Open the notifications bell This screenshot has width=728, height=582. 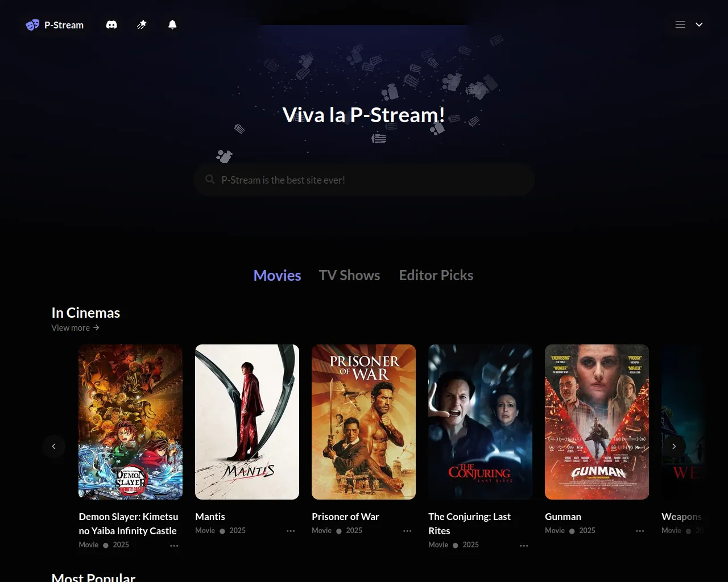(x=172, y=24)
